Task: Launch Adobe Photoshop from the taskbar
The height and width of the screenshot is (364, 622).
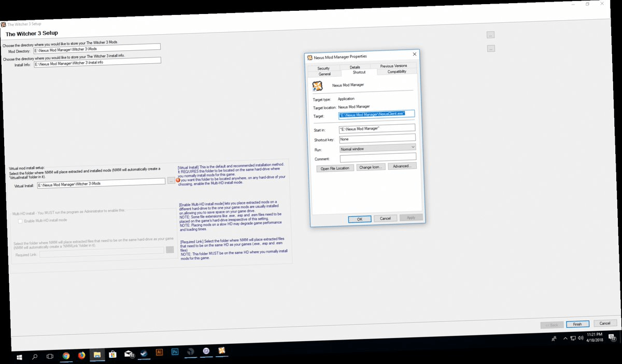Action: pyautogui.click(x=175, y=352)
